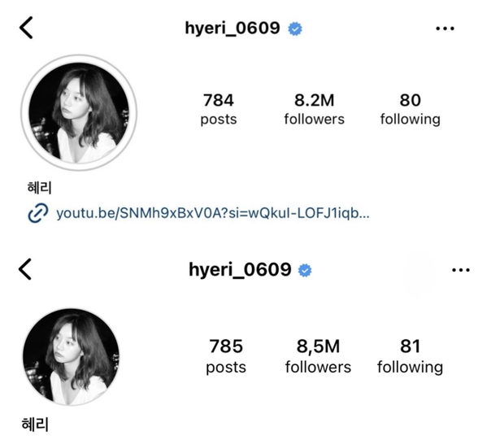Open the youtu.be/SNMh9xBxV0A link

coord(213,213)
